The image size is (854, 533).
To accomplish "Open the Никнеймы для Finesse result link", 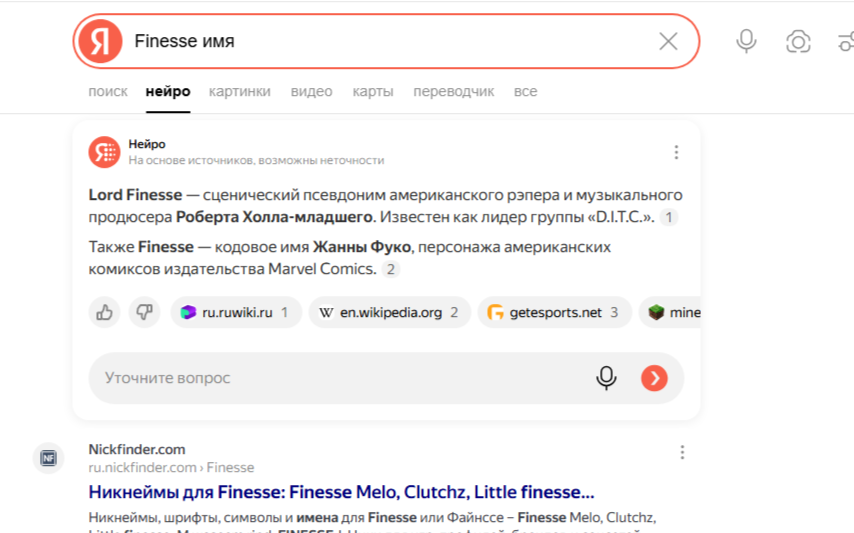I will (341, 492).
